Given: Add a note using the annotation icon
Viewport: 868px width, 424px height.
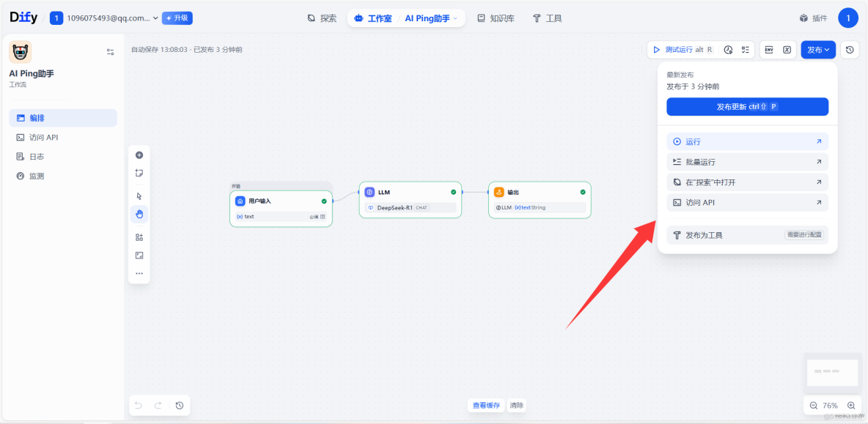Looking at the screenshot, I should point(139,173).
